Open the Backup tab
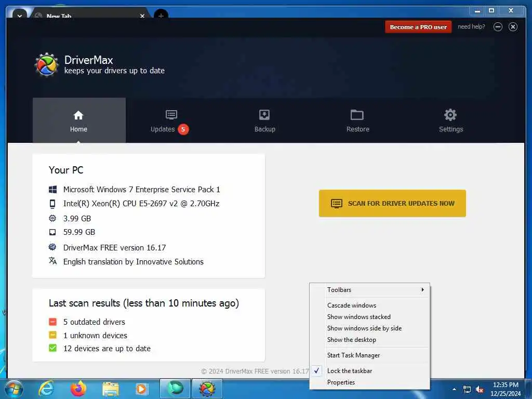 pos(264,120)
